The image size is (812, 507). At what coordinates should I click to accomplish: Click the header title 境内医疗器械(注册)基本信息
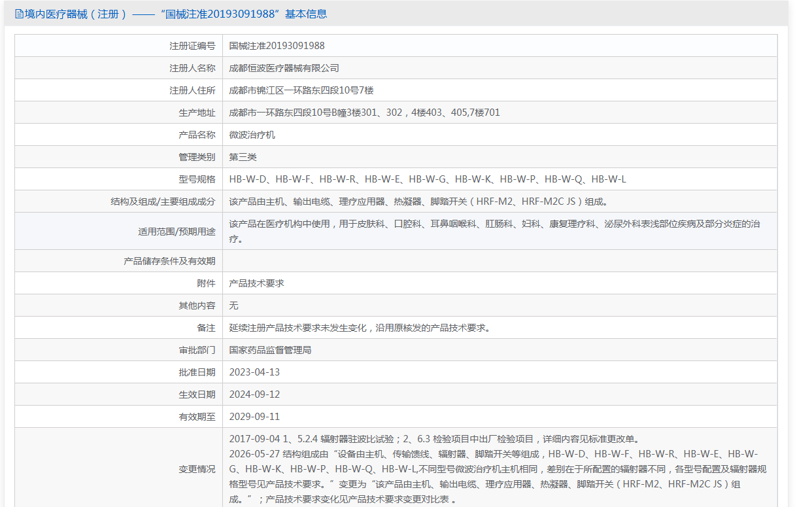click(176, 14)
